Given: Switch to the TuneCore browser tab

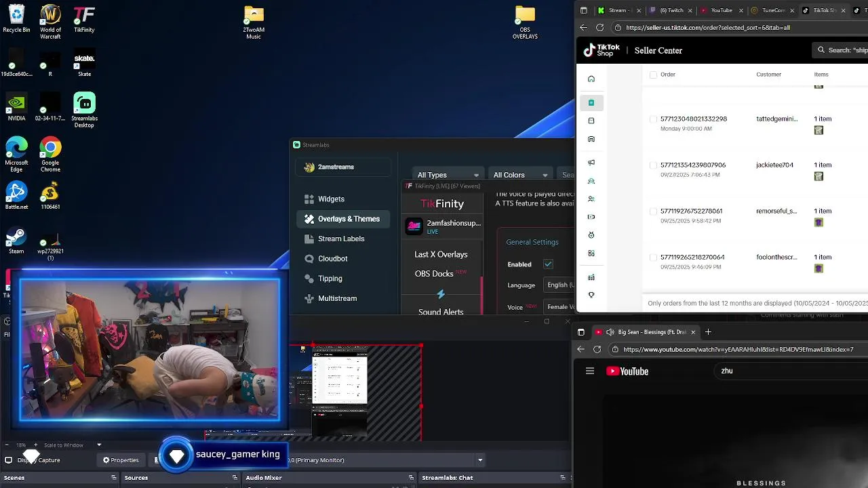Looking at the screenshot, I should coord(771,10).
